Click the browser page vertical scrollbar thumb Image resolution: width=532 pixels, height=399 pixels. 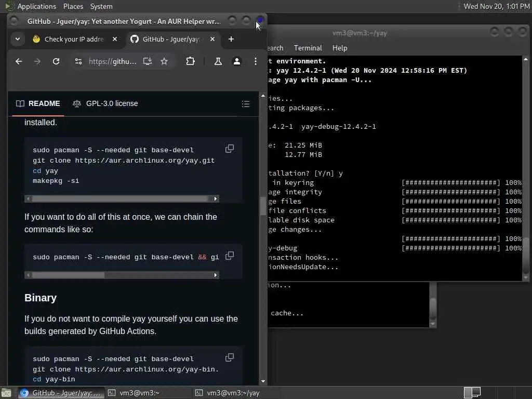[263, 206]
